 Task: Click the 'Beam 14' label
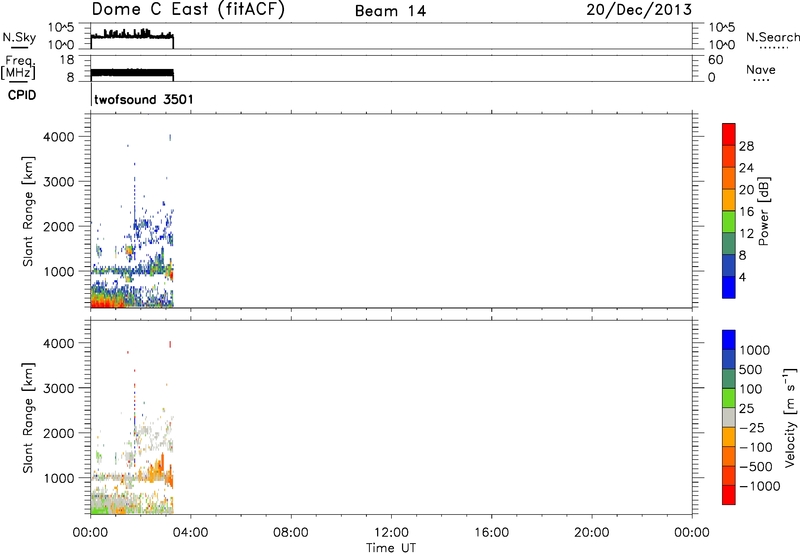(390, 11)
